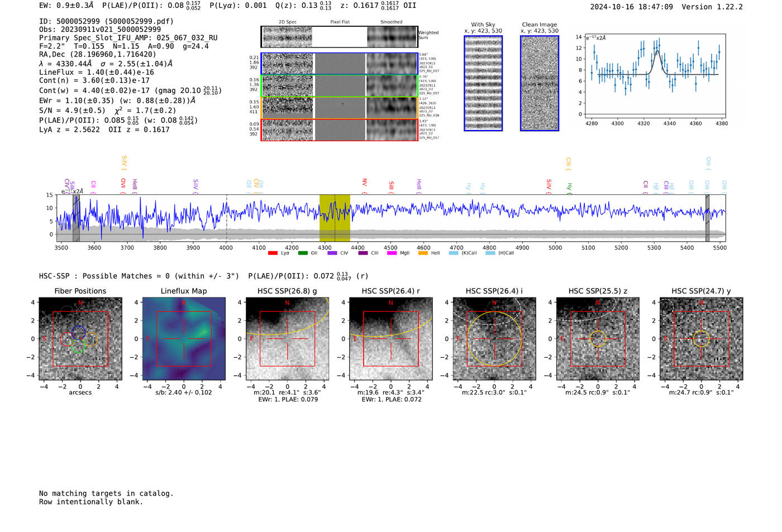Open the HSC SSP(25.5) z cutout
Screen dimensions: 782x532
[598, 338]
